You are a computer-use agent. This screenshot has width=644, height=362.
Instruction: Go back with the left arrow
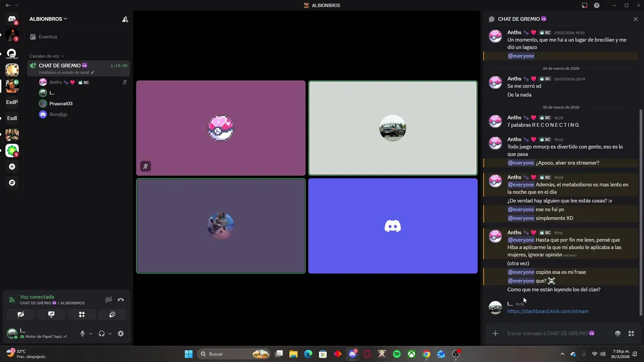(x=8, y=6)
